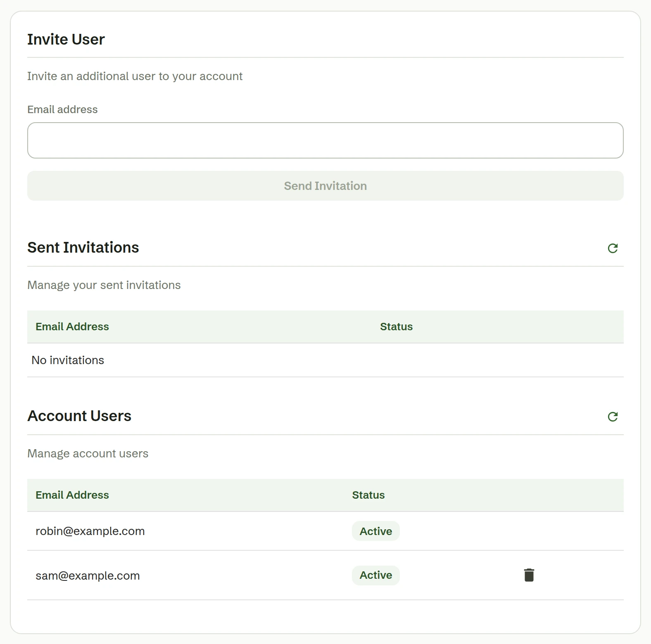The image size is (651, 644).
Task: Click the "Email address" field label
Action: click(62, 109)
